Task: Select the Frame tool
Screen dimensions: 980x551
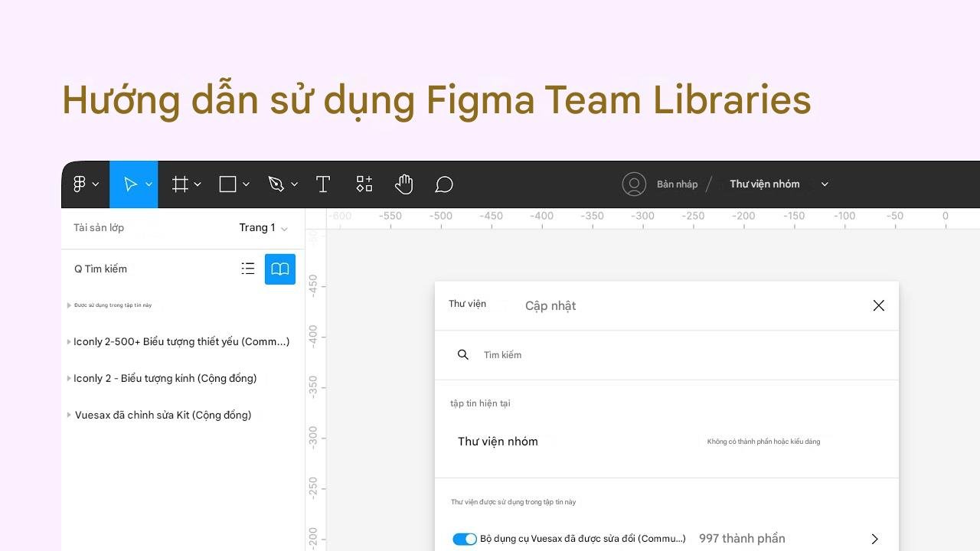Action: (x=180, y=184)
